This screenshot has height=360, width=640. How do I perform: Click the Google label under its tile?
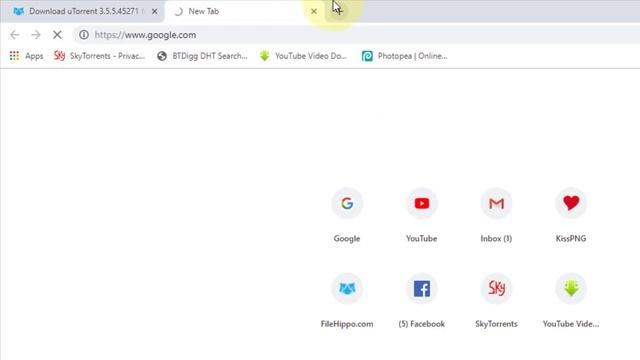[x=347, y=238]
